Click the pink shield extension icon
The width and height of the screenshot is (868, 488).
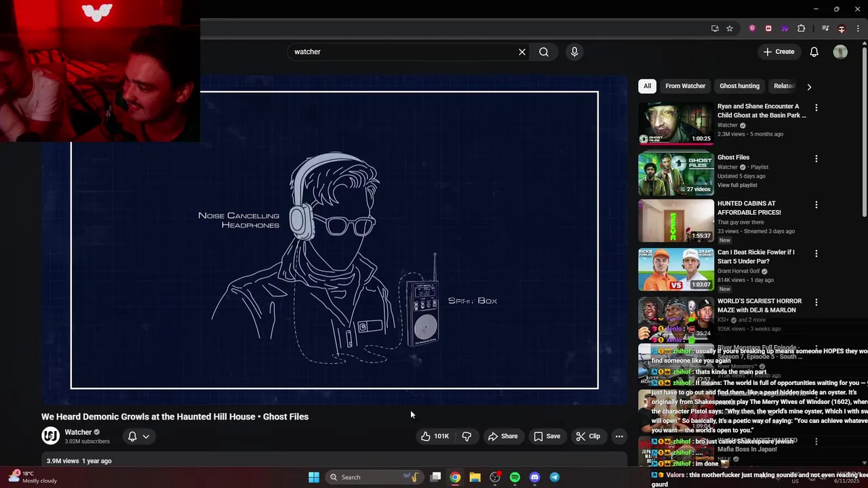pyautogui.click(x=752, y=28)
